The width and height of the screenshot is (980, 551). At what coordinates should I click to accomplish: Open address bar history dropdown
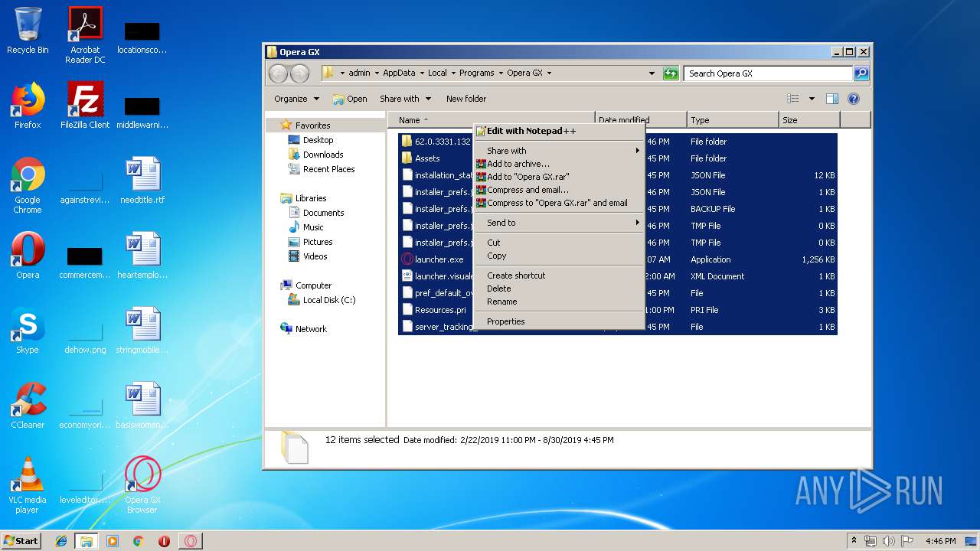click(652, 73)
